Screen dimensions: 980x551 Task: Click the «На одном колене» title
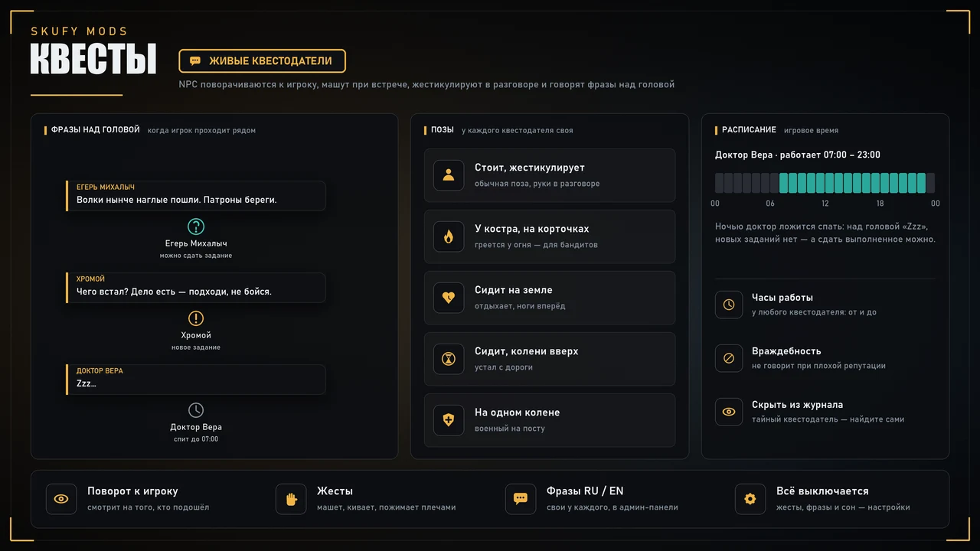coord(517,412)
